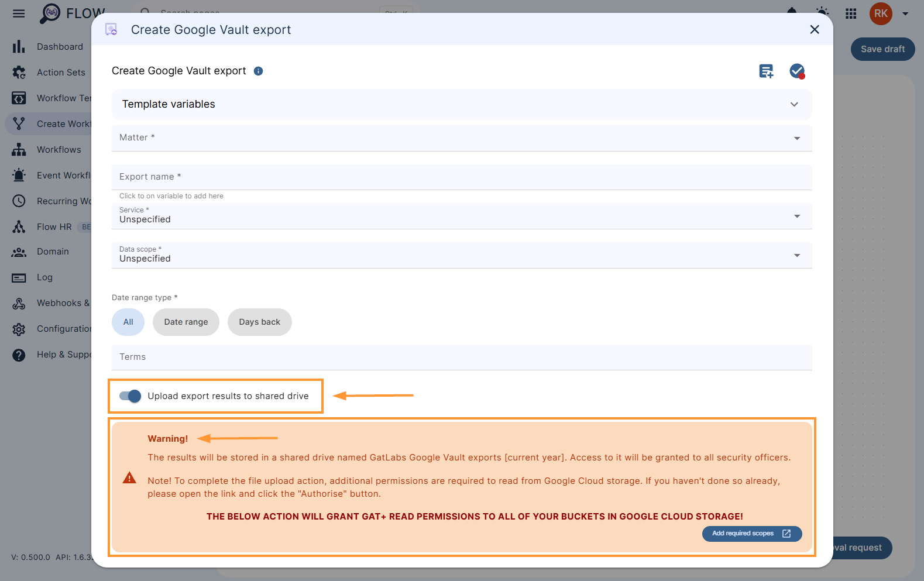Click the add template variable list icon
Viewport: 924px width, 581px height.
pos(766,71)
